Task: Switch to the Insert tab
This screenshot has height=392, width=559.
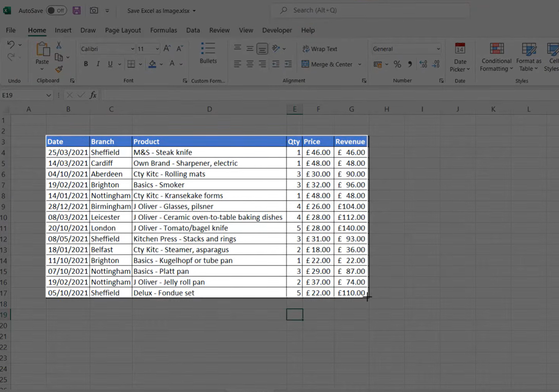Action: 63,30
